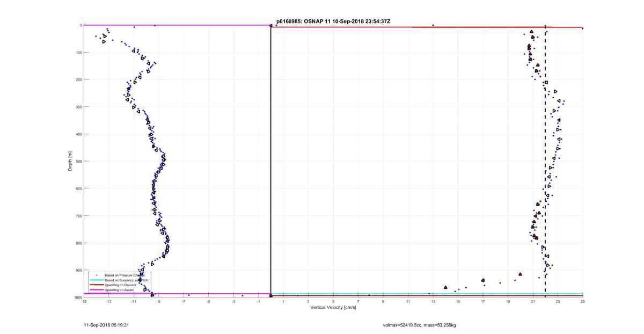Click the x-axis tick label '7'

(x=358, y=301)
